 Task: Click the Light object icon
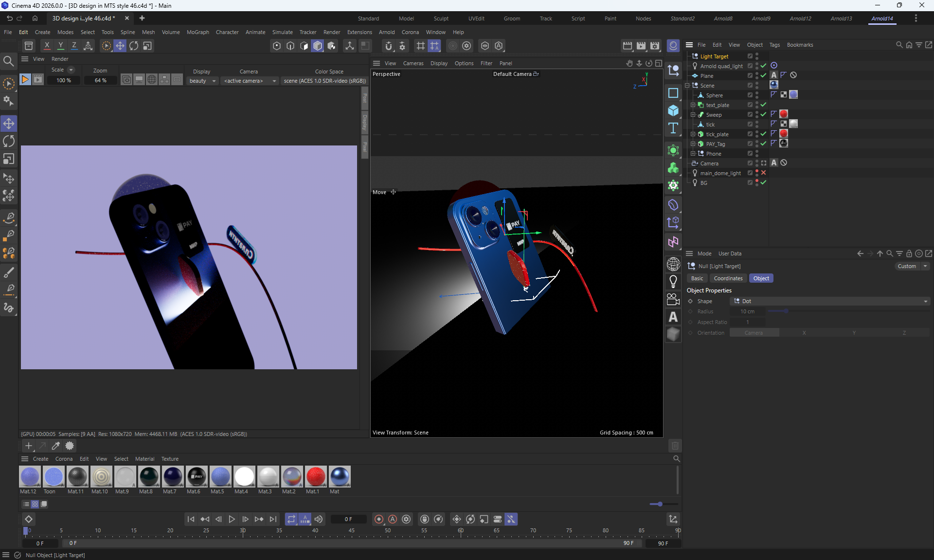click(673, 281)
